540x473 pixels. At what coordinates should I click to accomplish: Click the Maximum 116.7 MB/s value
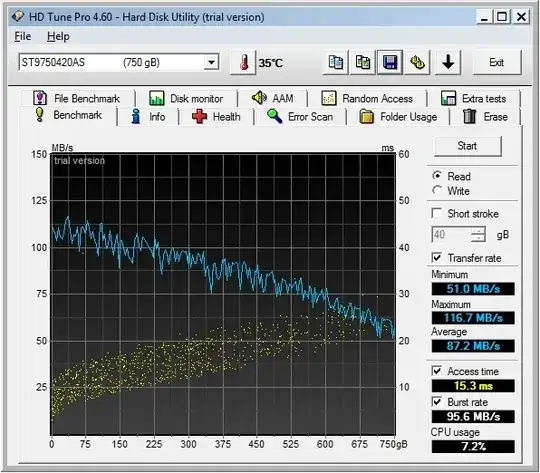(473, 318)
